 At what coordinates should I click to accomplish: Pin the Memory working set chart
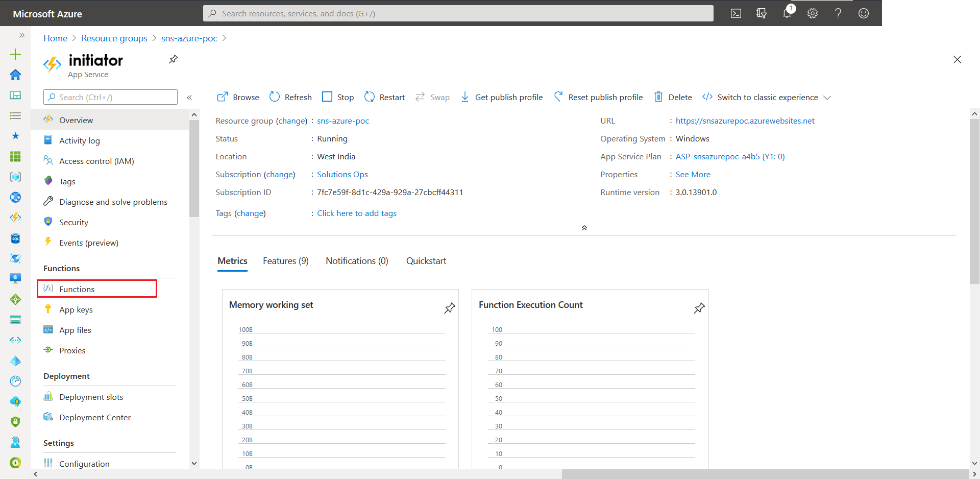(x=450, y=308)
